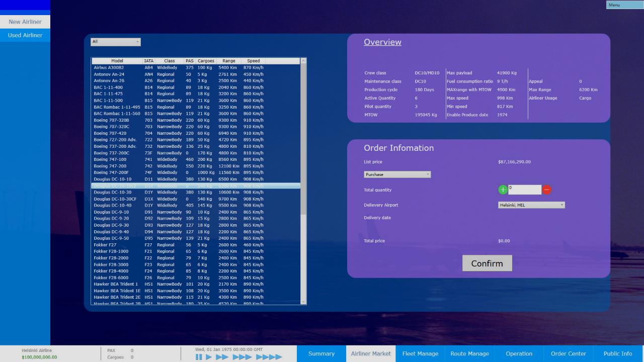
Task: Select the Douglas DC-10-40 row
Action: point(196,205)
